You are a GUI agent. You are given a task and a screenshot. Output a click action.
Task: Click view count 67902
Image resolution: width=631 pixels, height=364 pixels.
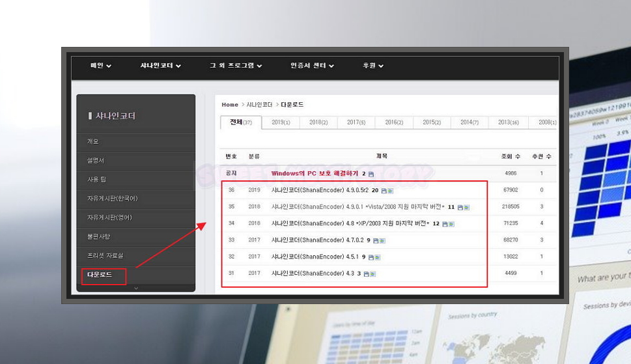click(x=511, y=190)
